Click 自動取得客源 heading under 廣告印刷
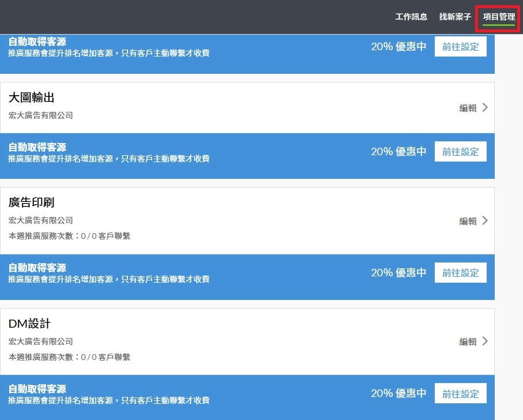 pos(37,268)
